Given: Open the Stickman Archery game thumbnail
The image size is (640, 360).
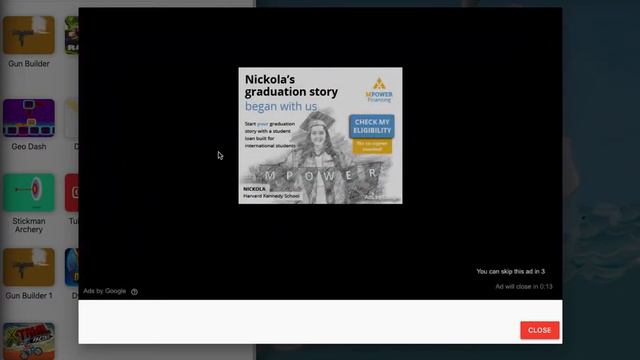Looking at the screenshot, I should pos(29,192).
